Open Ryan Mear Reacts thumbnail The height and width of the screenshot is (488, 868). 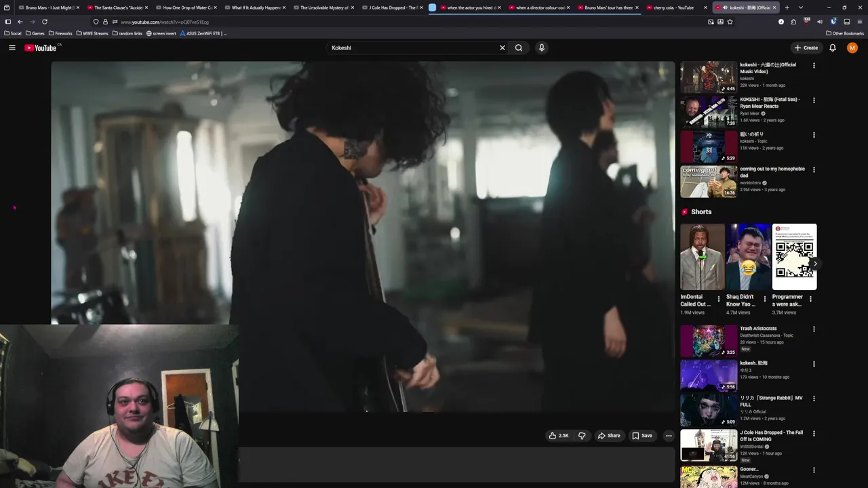click(x=709, y=112)
